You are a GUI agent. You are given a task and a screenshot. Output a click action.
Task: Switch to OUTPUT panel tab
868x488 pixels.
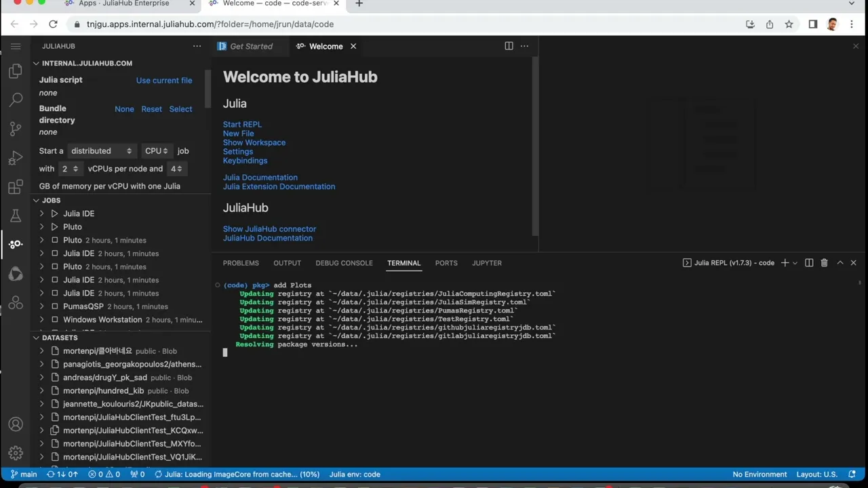point(287,263)
